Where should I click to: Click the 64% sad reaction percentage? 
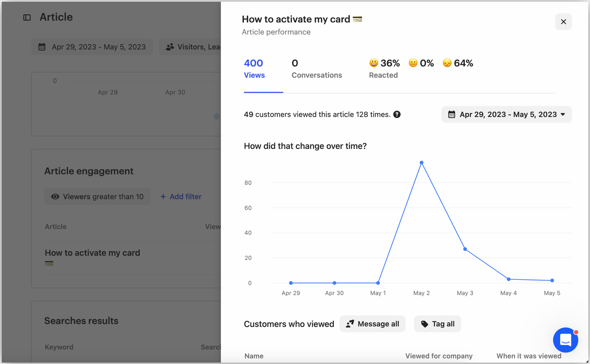click(x=463, y=63)
